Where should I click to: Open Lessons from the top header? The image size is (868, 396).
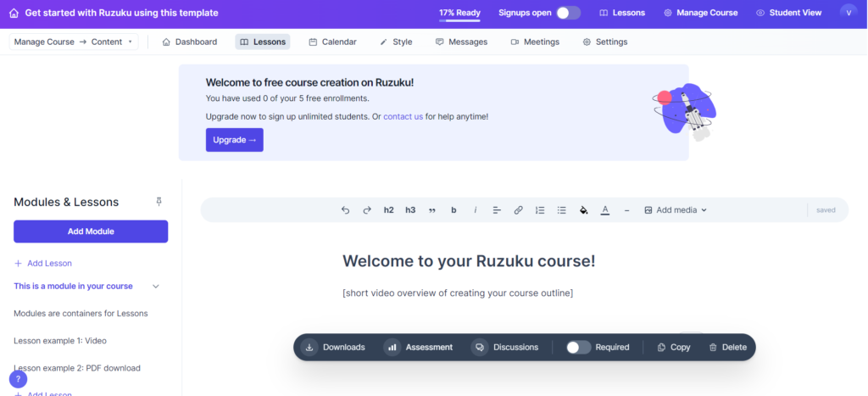click(x=622, y=13)
